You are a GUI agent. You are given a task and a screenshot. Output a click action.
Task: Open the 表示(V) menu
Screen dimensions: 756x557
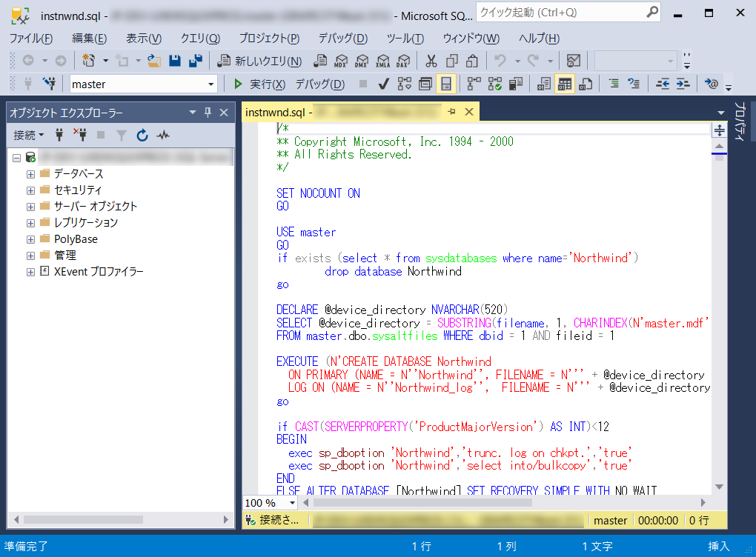143,38
